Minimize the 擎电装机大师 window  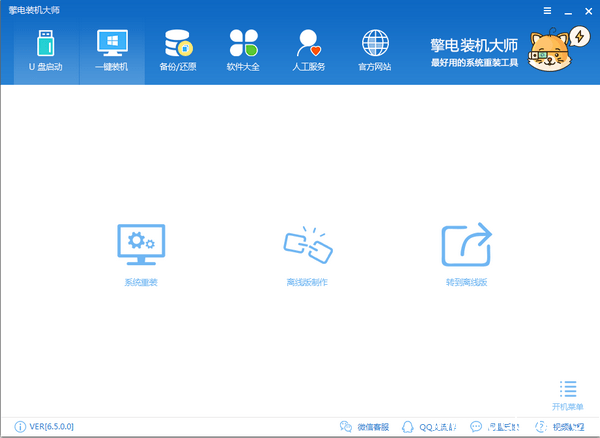(566, 9)
